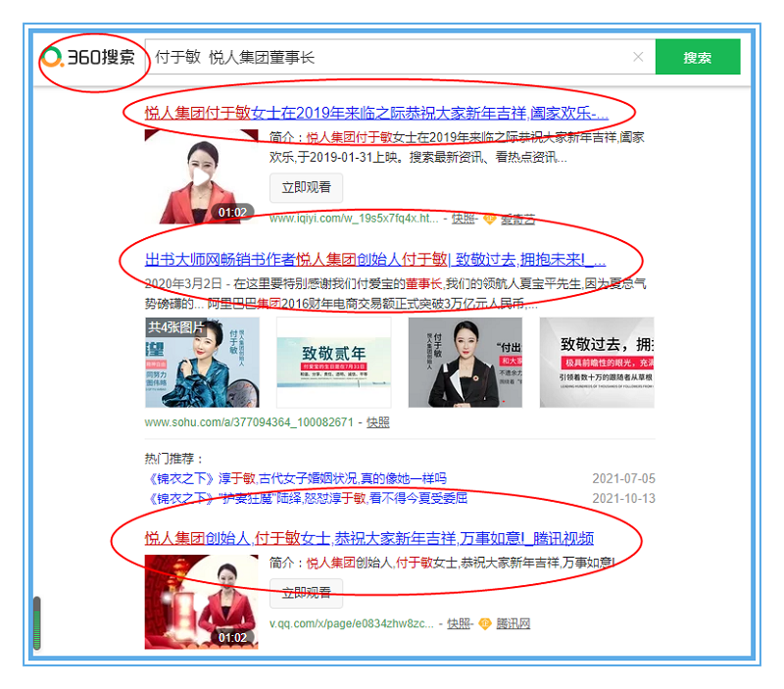Click the scrollbar handle on the left edge
784x689 pixels.
pyautogui.click(x=38, y=623)
